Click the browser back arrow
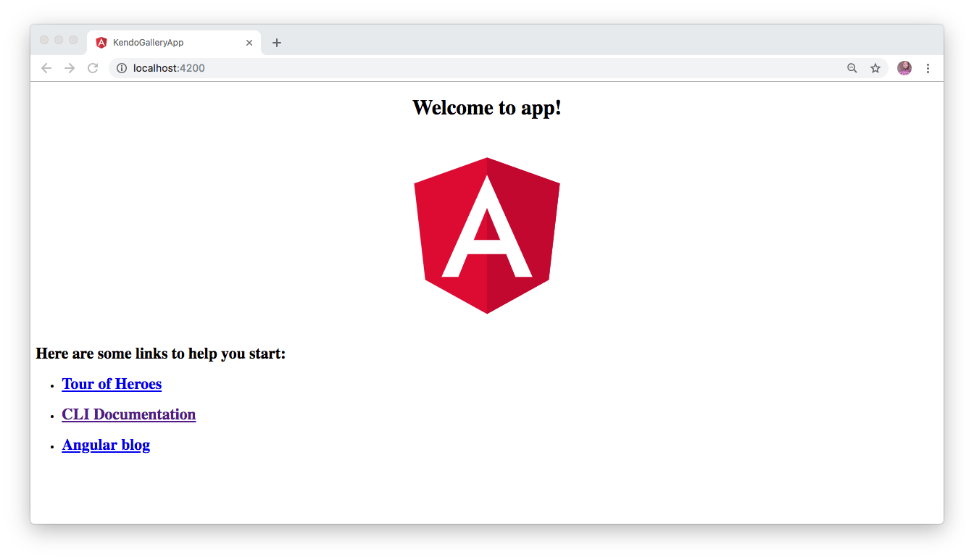This screenshot has width=974, height=560. pos(46,68)
